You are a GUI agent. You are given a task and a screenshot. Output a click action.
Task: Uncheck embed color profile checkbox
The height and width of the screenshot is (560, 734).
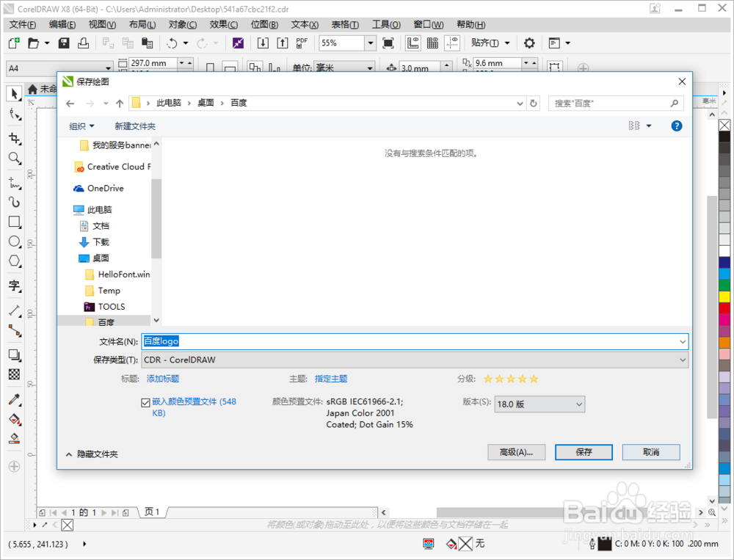tap(145, 402)
